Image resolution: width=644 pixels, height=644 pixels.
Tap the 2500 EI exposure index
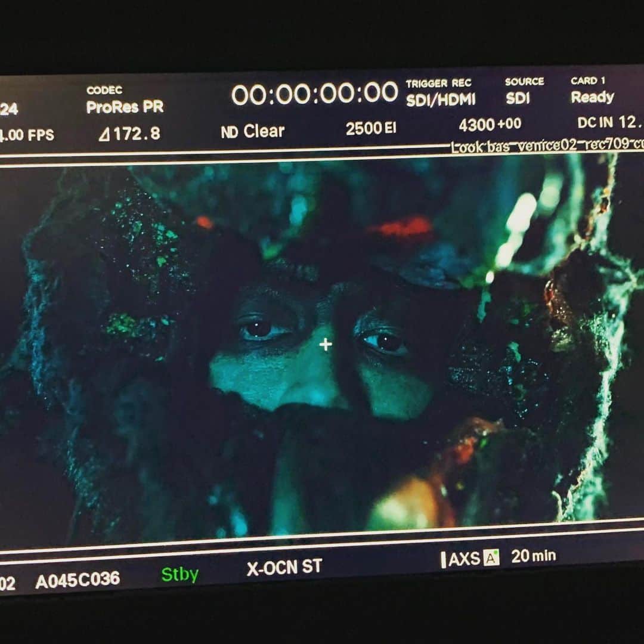(371, 129)
